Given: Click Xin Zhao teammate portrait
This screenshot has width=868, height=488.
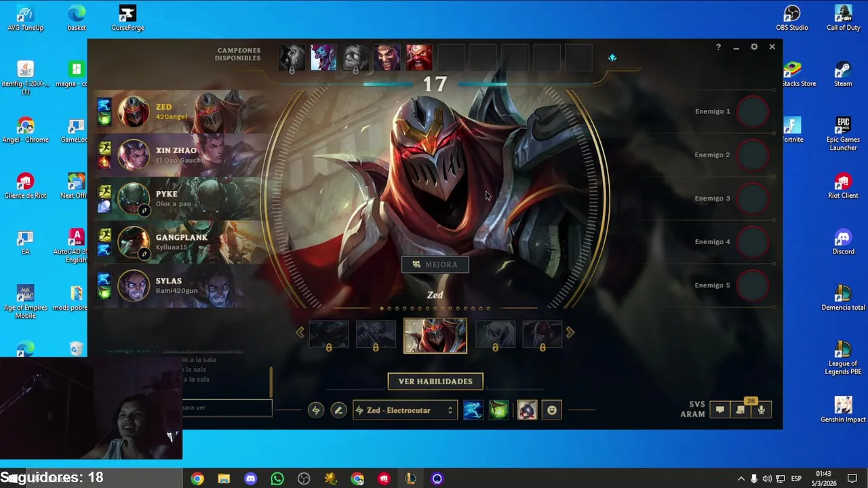Looking at the screenshot, I should pyautogui.click(x=133, y=155).
